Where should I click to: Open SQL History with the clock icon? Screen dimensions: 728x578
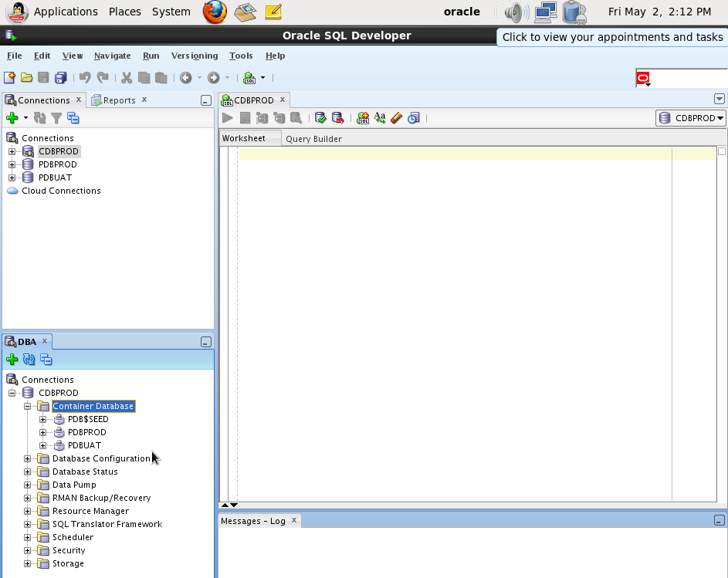(414, 118)
